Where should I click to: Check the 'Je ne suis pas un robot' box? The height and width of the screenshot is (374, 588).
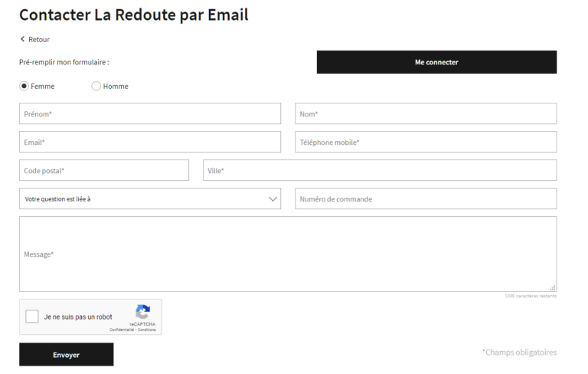(x=32, y=317)
